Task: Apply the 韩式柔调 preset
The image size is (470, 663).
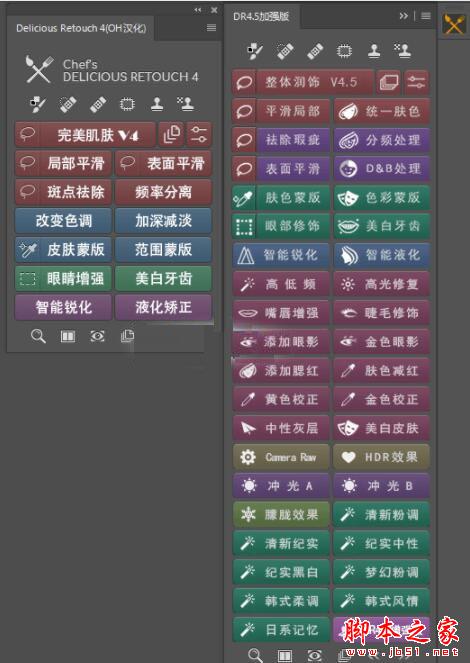Action: (x=281, y=601)
